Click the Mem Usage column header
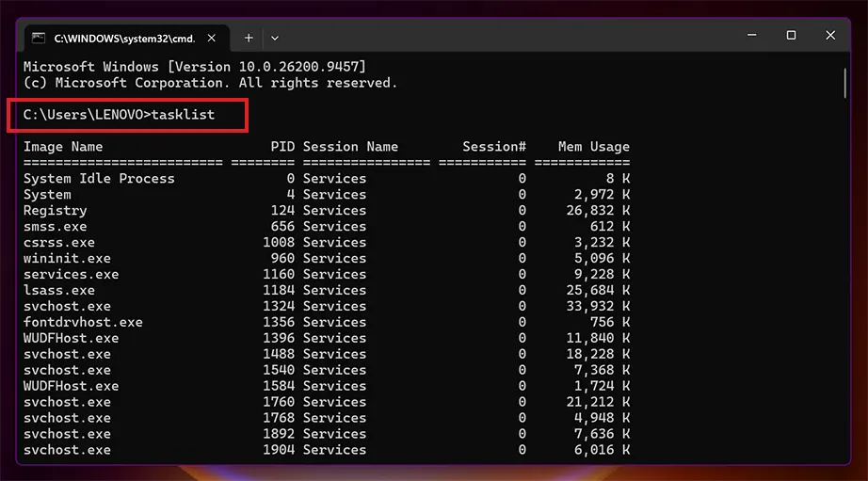Screen dimensions: 868x481 [x=593, y=147]
